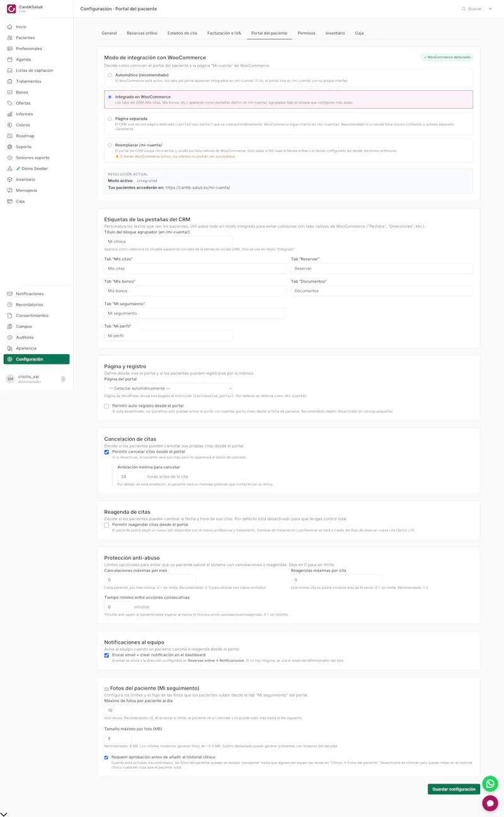Click the Profesionales sidebar icon
The height and width of the screenshot is (817, 504).
coord(10,49)
